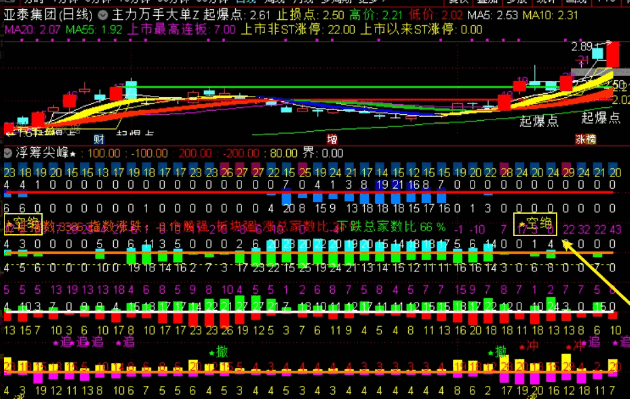This screenshot has width=630, height=399.
Task: Click the cyan candlestick beside the 2.89 label
Action: click(597, 54)
